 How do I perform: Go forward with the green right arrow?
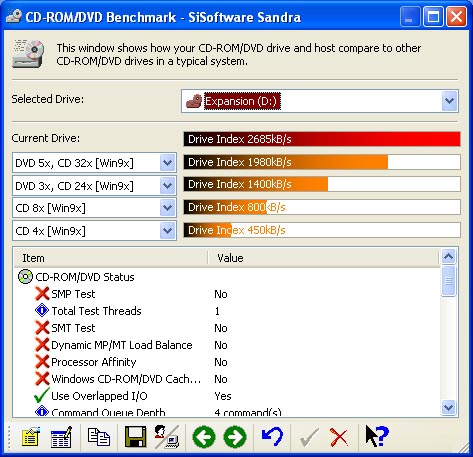[235, 437]
